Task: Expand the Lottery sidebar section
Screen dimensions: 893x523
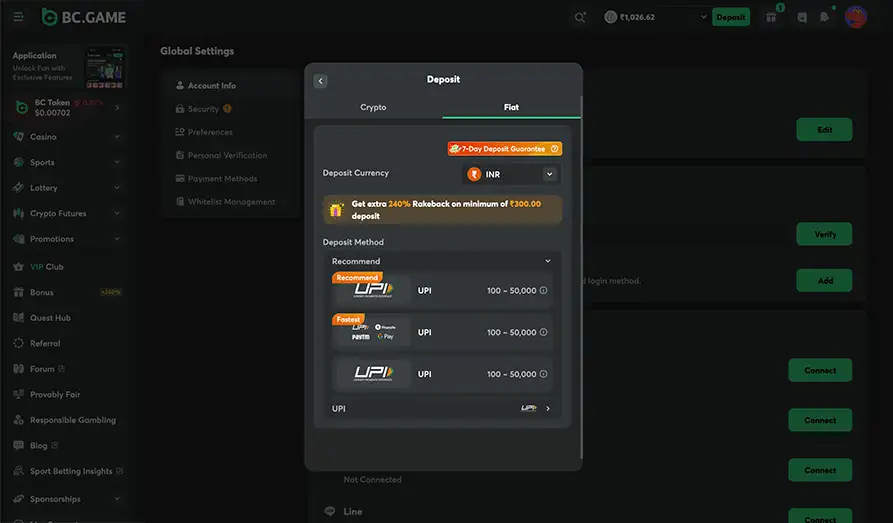Action: 117,187
